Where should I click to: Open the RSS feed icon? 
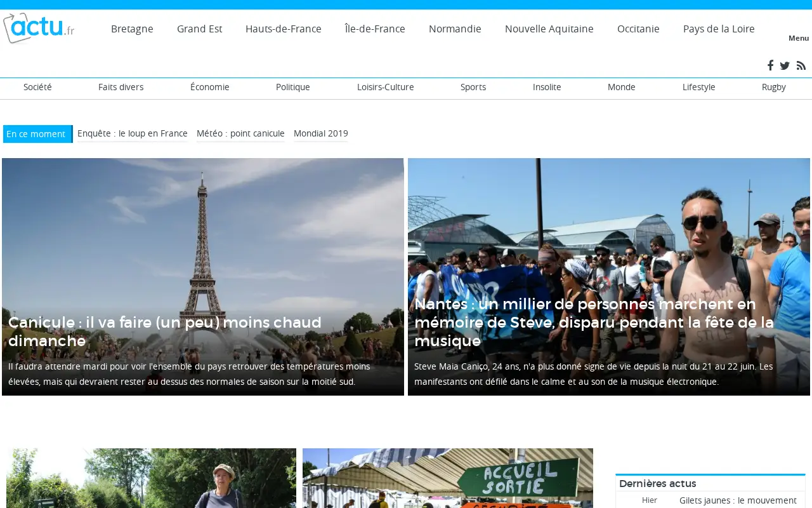[801, 65]
